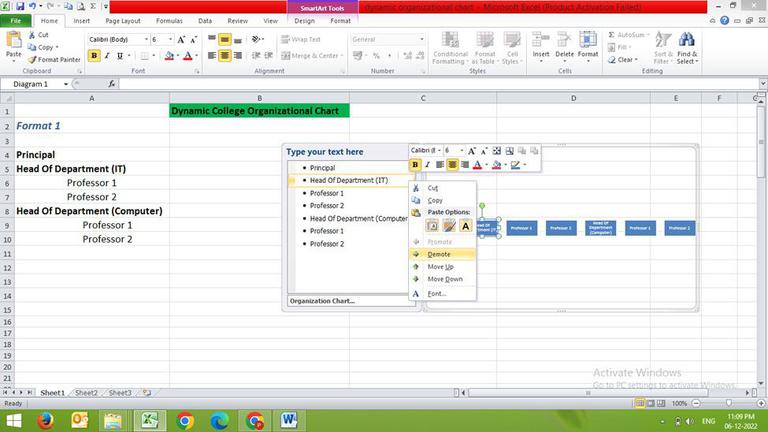Toggle Italic in the ribbon Font group
Image resolution: width=768 pixels, height=432 pixels.
(107, 56)
